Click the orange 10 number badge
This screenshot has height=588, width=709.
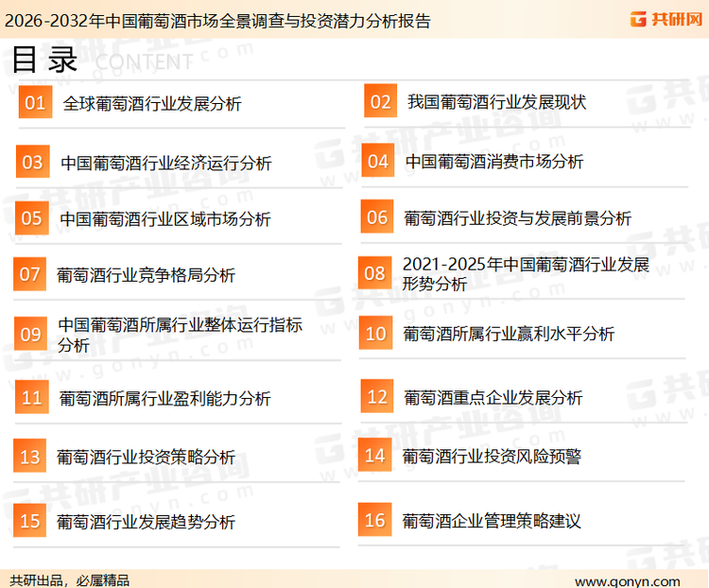[x=375, y=333]
